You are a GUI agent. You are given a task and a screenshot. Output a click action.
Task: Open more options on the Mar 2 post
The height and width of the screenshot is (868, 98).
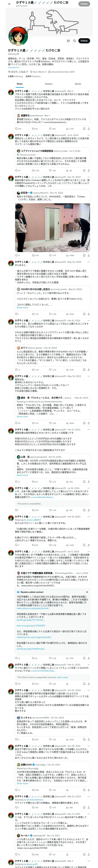pos(89,91)
